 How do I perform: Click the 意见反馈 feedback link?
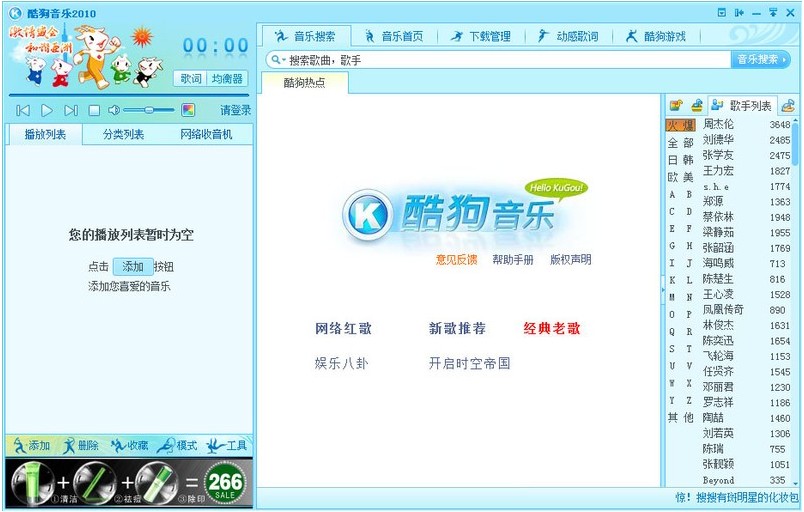pos(456,260)
